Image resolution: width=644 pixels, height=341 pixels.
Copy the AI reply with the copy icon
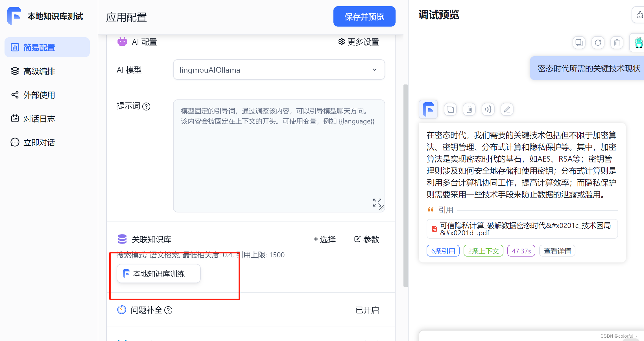(450, 109)
